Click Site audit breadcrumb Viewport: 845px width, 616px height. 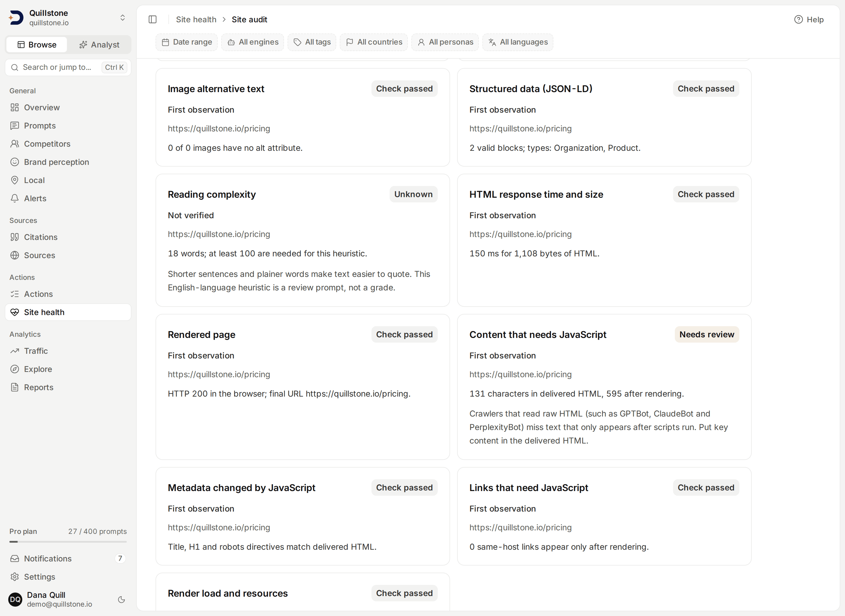click(x=249, y=19)
